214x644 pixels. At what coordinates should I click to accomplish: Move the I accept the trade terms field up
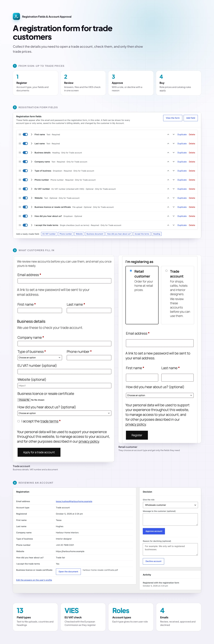tap(168, 225)
